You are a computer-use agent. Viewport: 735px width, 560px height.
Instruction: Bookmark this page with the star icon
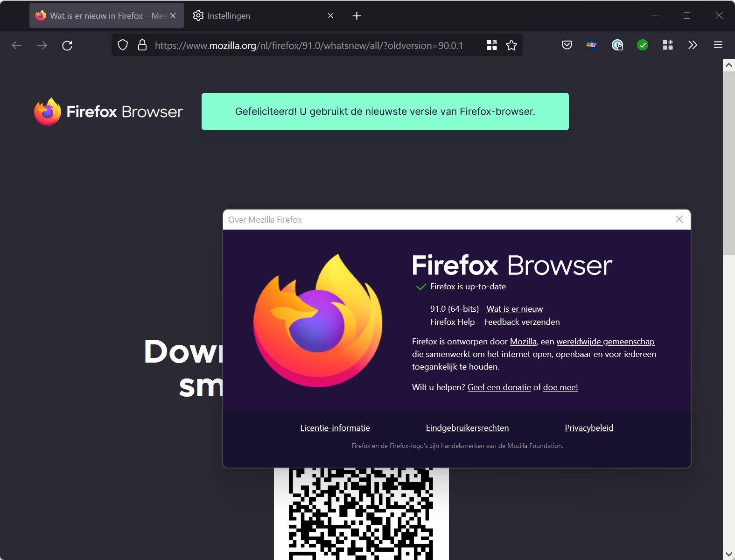click(x=511, y=45)
